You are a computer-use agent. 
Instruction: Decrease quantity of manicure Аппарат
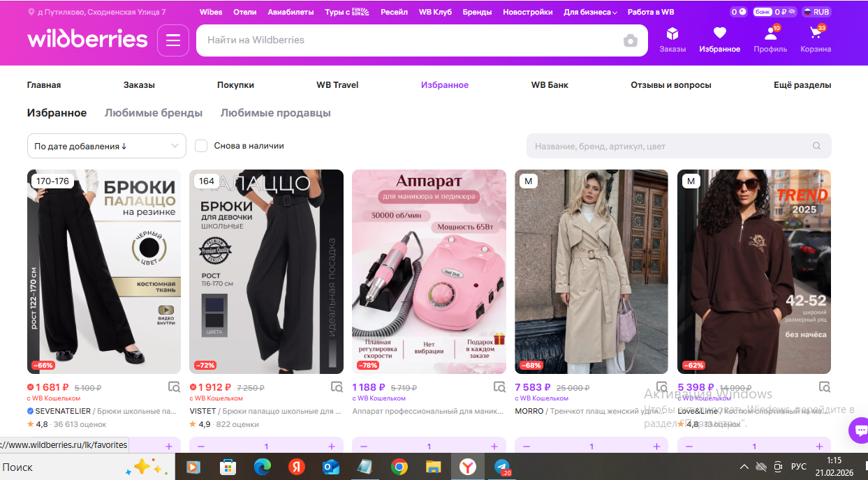point(364,446)
